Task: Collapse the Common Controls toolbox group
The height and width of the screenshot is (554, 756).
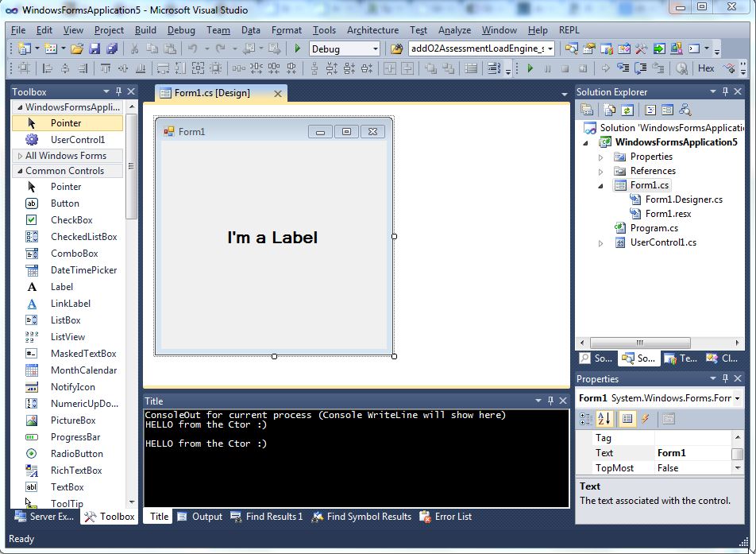Action: (20, 171)
